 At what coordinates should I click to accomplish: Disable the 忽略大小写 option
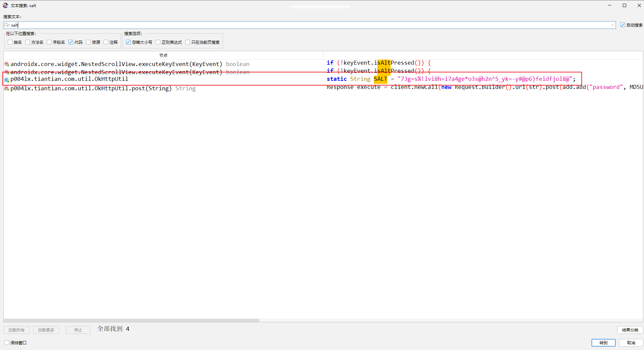click(x=128, y=42)
